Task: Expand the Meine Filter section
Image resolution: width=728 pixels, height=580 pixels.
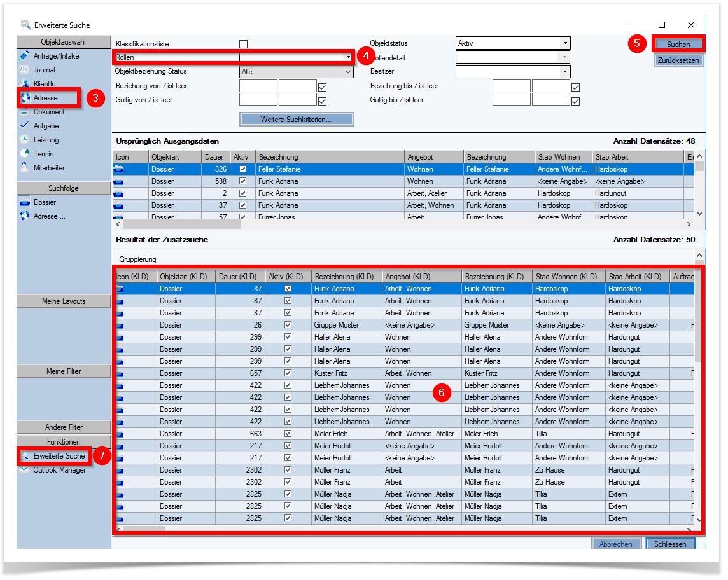Action: click(64, 371)
